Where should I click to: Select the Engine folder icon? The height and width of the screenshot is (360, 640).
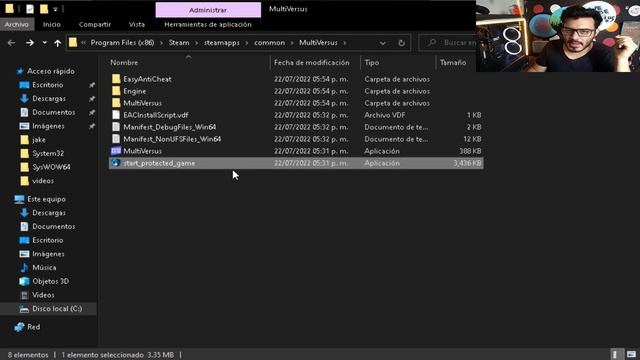click(116, 91)
